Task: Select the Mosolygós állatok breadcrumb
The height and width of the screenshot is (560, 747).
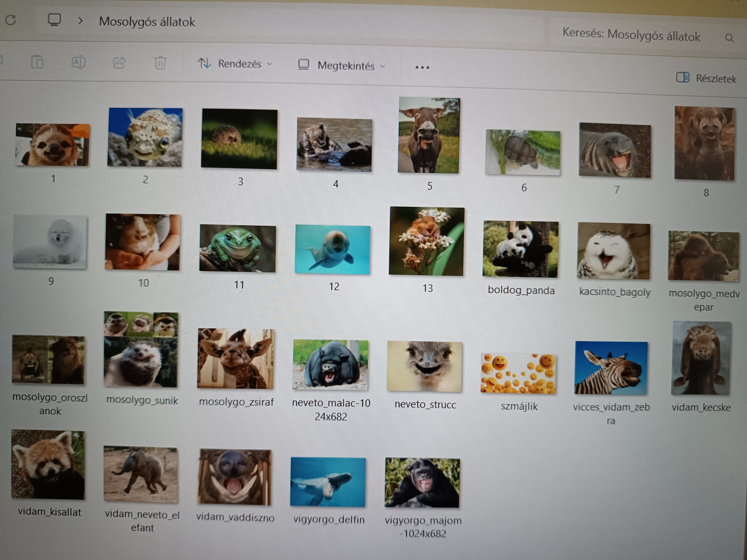Action: (147, 22)
